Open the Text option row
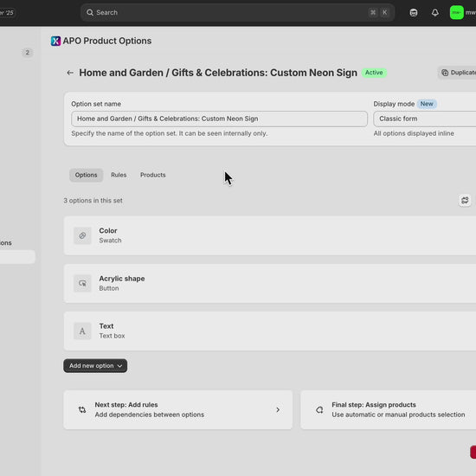 [x=270, y=331]
